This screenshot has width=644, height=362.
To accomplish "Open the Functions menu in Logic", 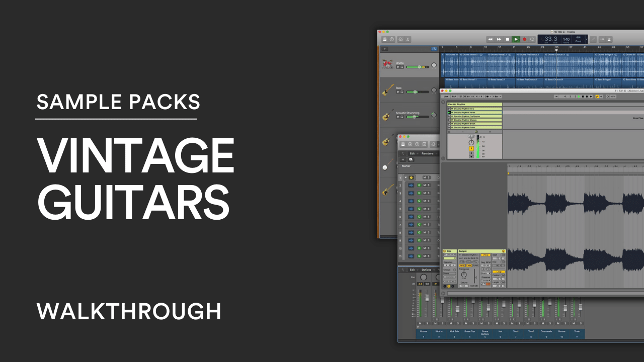I will [x=428, y=153].
